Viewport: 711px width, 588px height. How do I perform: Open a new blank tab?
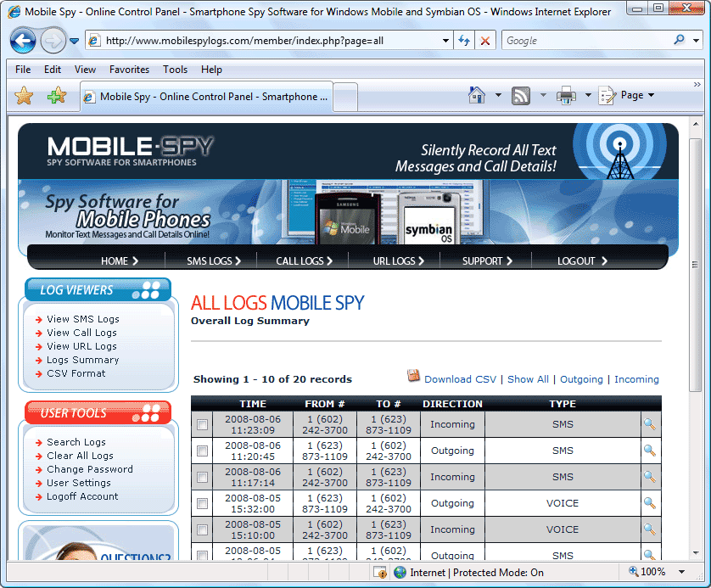pos(345,97)
